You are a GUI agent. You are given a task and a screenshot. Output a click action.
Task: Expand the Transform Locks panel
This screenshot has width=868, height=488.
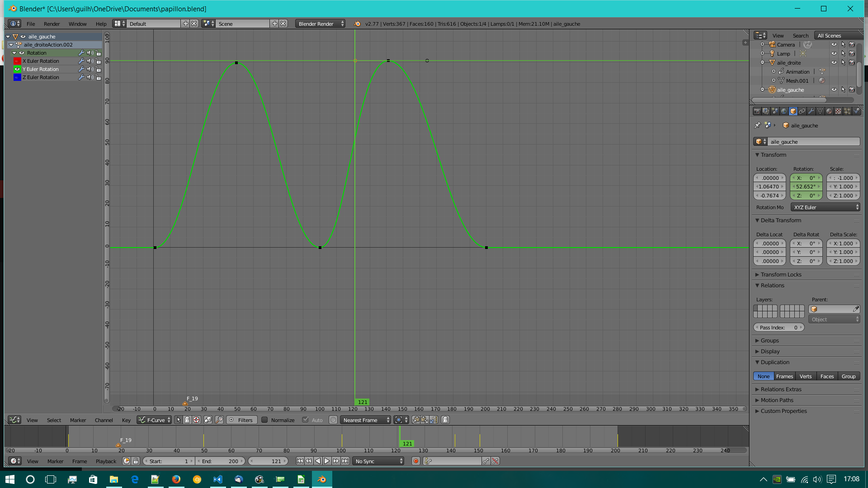pyautogui.click(x=781, y=275)
